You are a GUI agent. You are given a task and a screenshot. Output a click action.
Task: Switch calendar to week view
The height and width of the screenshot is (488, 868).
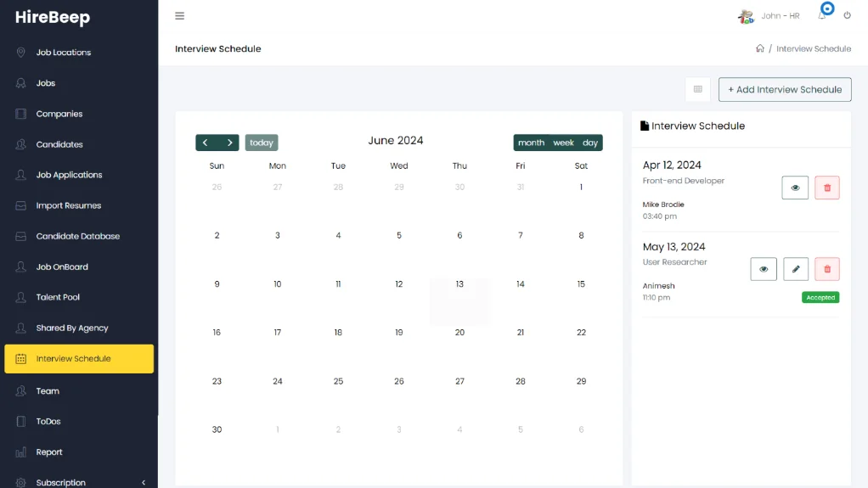[x=563, y=143]
